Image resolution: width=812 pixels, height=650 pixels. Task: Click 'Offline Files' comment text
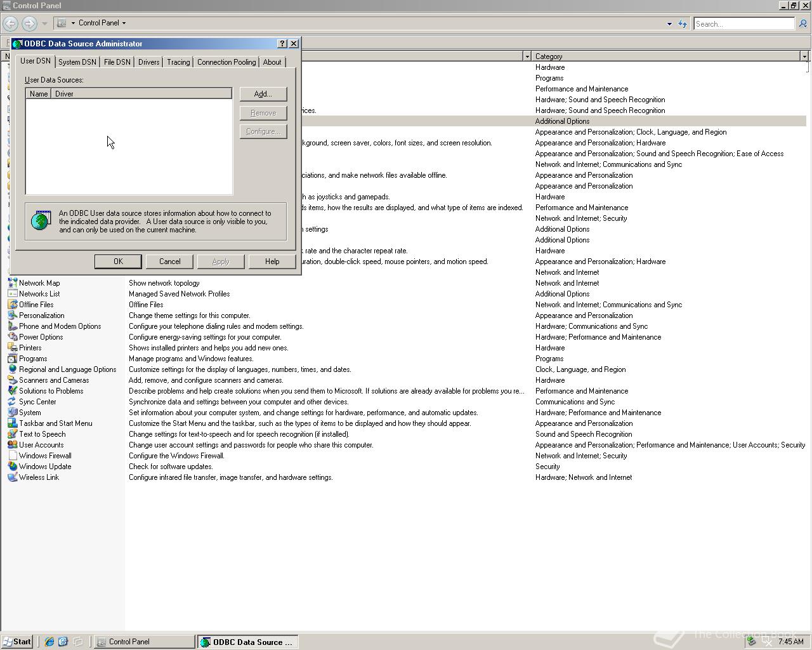146,305
